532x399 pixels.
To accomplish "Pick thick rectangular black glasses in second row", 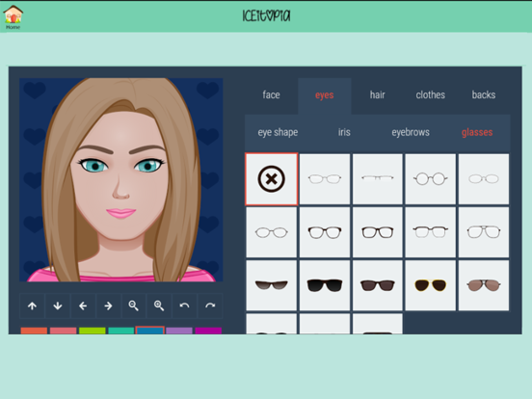I will point(377,232).
